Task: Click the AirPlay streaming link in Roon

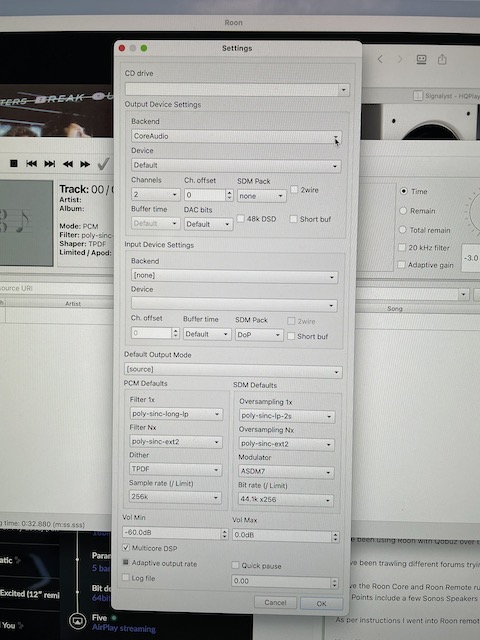Action: (124, 628)
